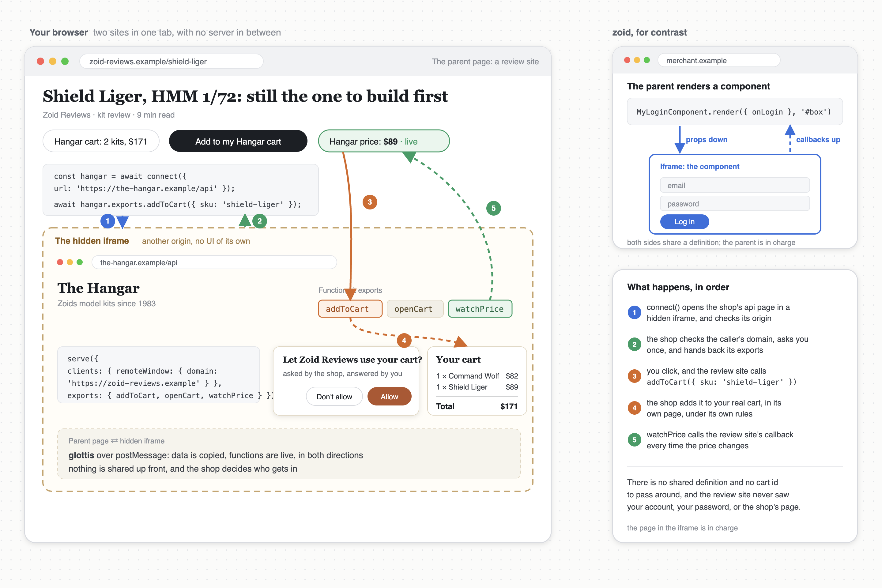Click the password field in the login component
Viewport: 882px width, 588px height.
pos(735,203)
